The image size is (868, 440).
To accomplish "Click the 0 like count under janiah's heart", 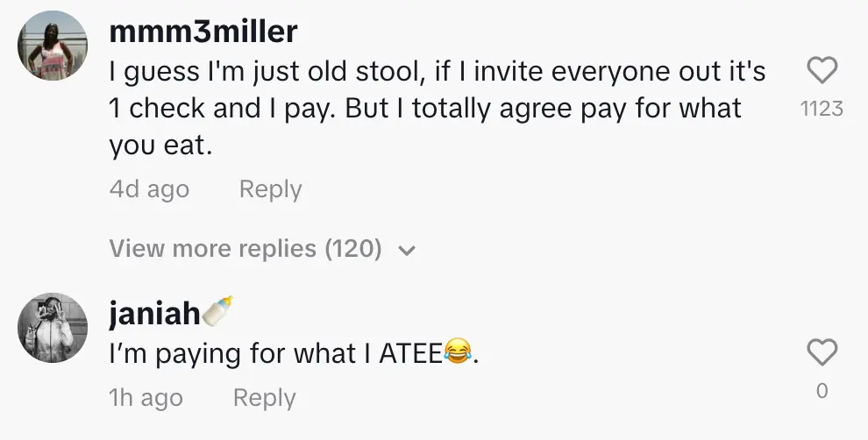I will coord(822,391).
